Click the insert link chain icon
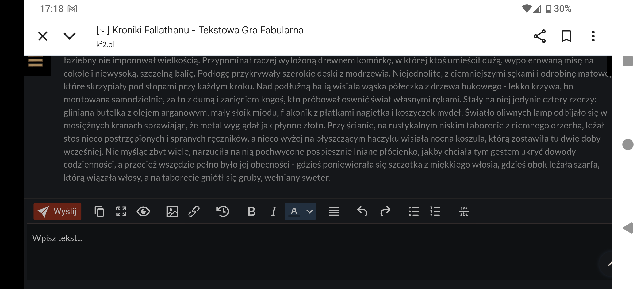 pyautogui.click(x=194, y=211)
